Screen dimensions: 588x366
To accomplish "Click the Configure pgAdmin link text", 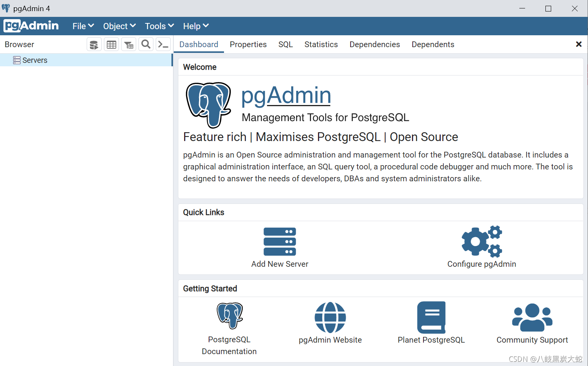I will coord(482,264).
